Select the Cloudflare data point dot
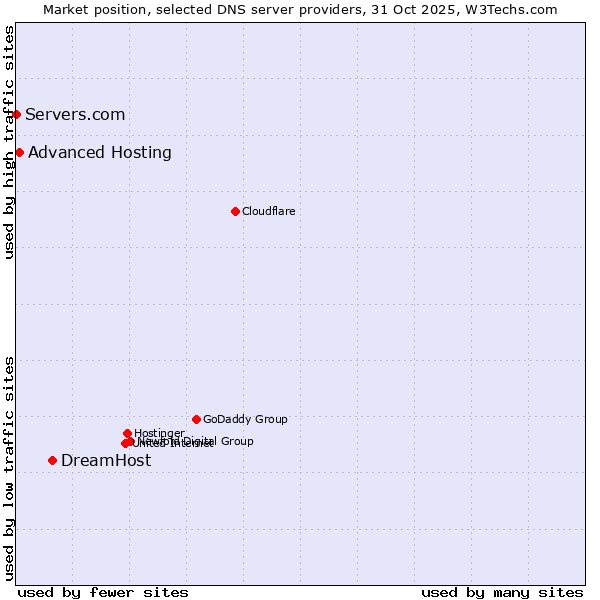Screen dimensions: 600x600 coord(235,211)
